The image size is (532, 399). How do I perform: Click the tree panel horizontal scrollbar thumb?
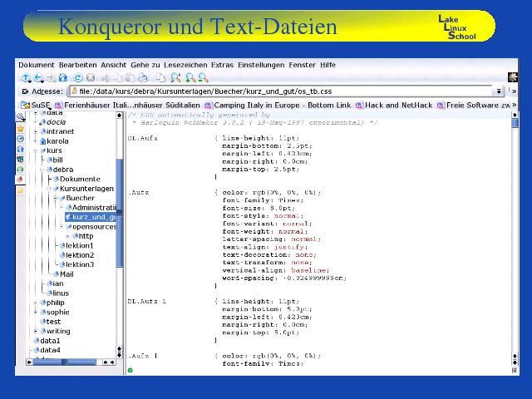pyautogui.click(x=65, y=362)
